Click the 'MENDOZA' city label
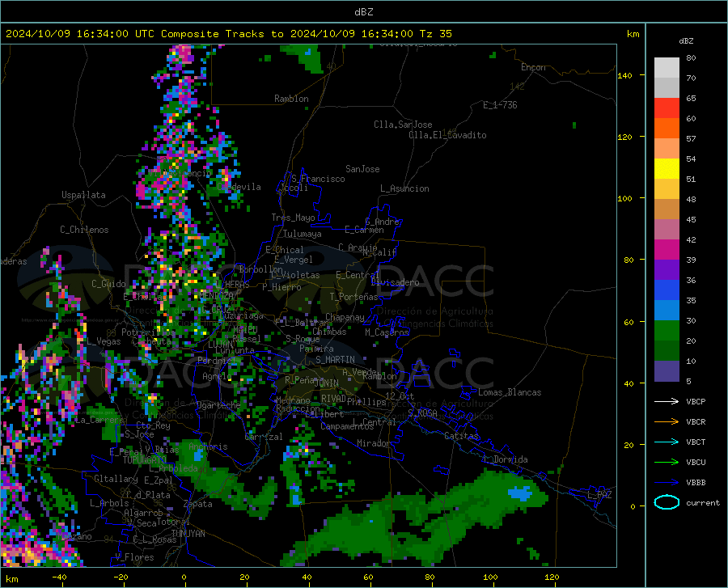Image resolution: width=728 pixels, height=588 pixels. coord(217,295)
